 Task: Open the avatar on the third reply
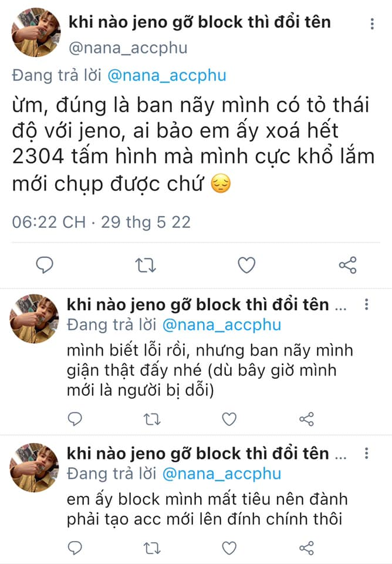(34, 468)
